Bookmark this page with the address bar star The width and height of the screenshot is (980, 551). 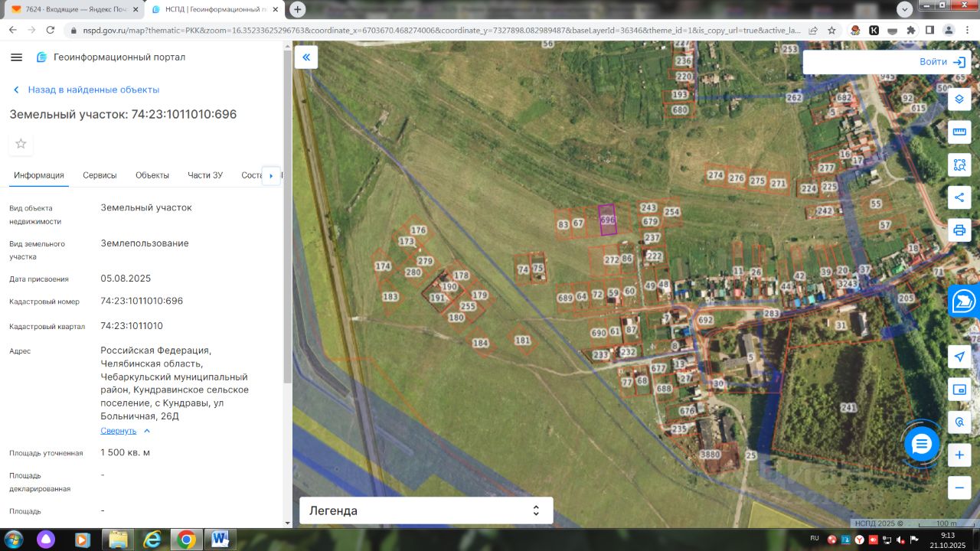tap(831, 31)
